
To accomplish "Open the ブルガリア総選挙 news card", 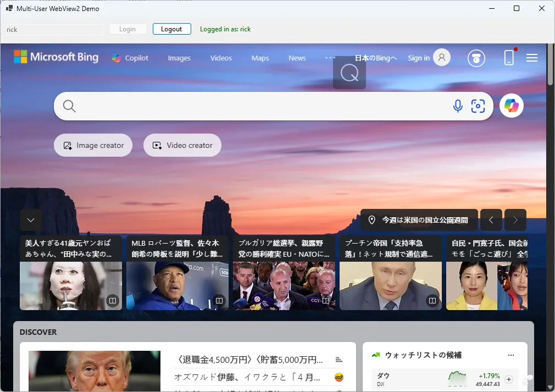I will pos(284,273).
